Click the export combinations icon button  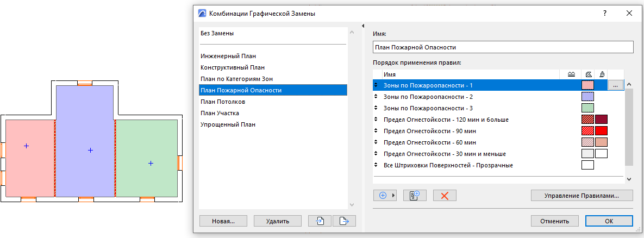coord(343,221)
